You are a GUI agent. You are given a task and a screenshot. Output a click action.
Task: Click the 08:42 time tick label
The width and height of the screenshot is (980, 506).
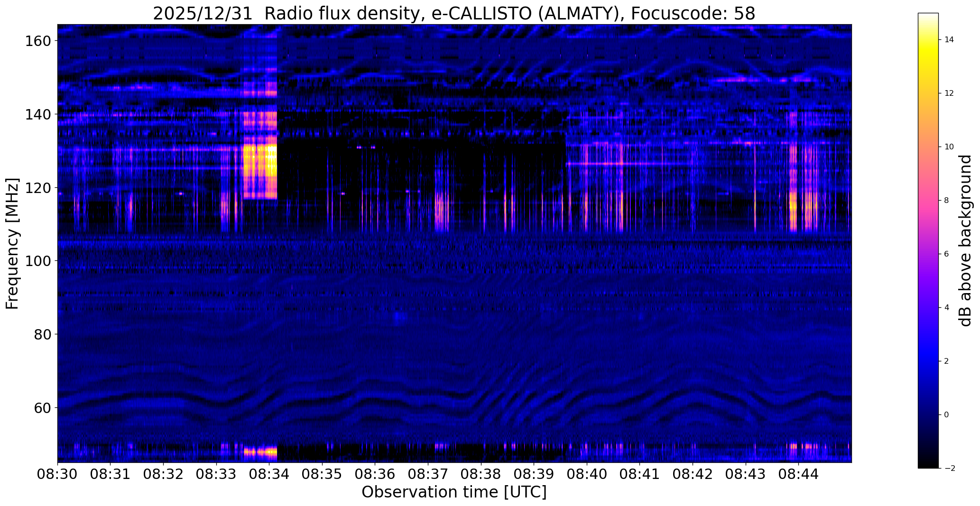point(693,474)
